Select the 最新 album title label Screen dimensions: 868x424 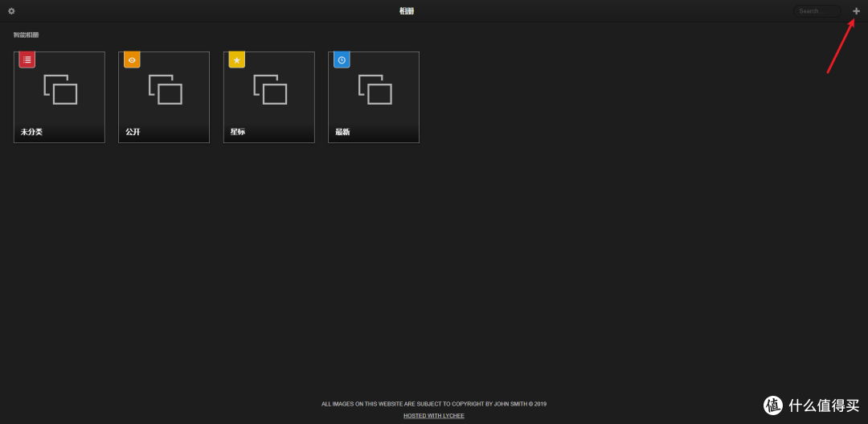click(342, 132)
